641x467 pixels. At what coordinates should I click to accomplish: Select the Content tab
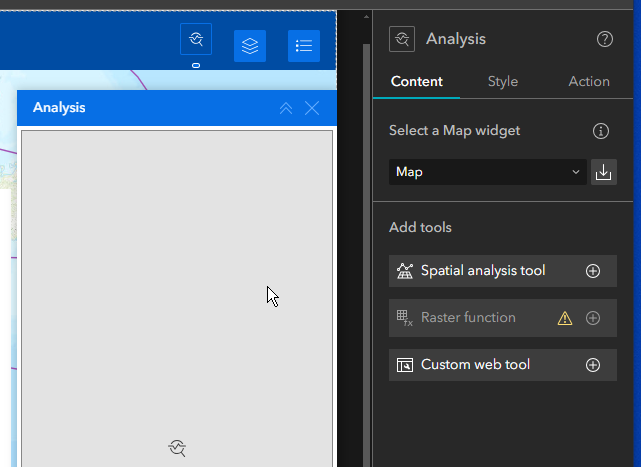click(x=417, y=81)
